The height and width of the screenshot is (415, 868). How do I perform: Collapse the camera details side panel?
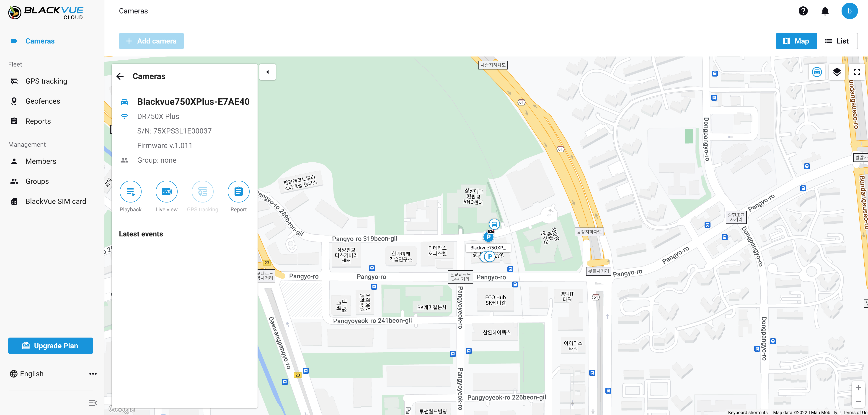pyautogui.click(x=268, y=72)
